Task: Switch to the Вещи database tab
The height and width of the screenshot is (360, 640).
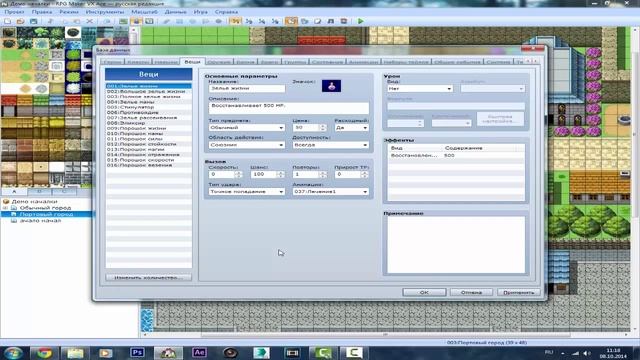Action: point(192,62)
